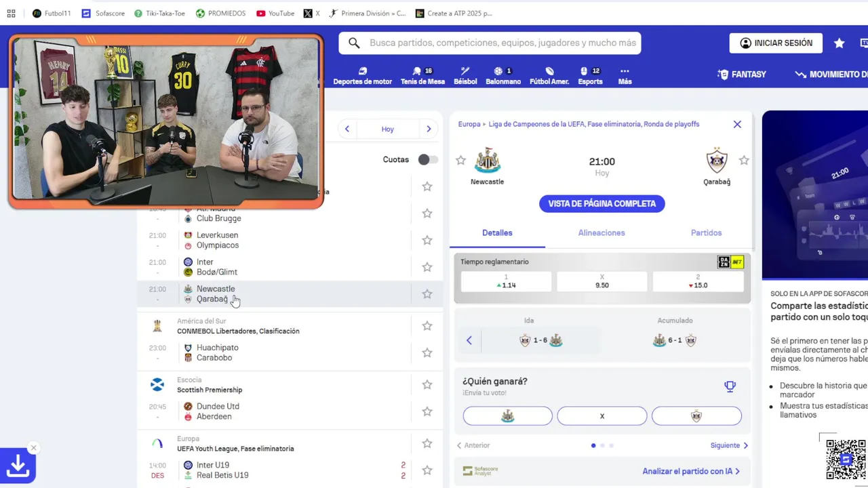Select Esports sport category
This screenshot has width=868, height=488.
590,75
